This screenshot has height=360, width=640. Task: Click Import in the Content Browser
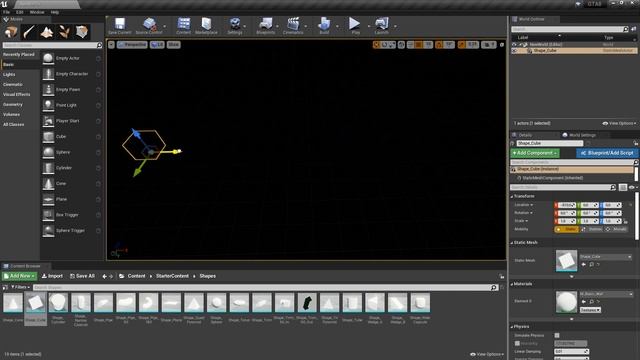tap(52, 276)
